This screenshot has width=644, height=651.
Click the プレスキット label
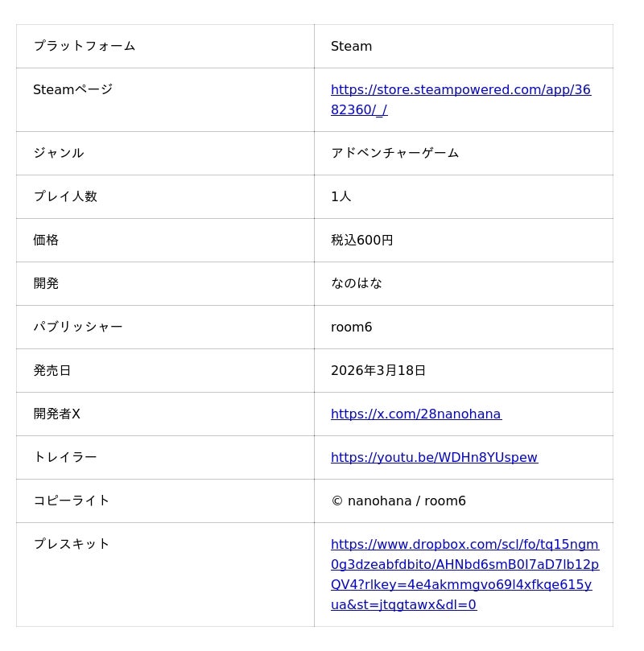coord(71,544)
